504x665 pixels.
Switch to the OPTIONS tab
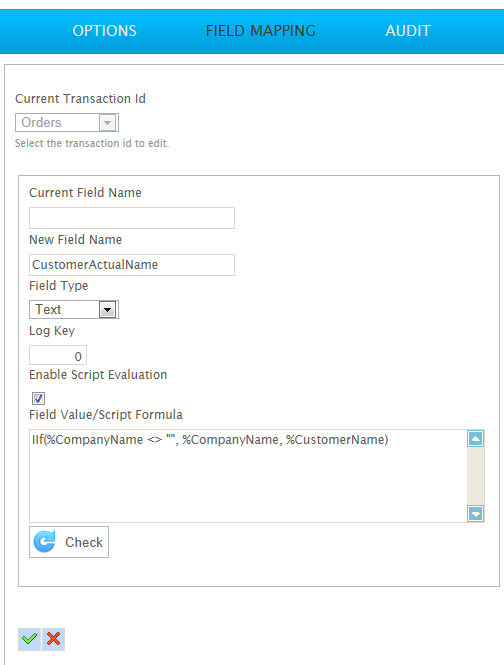[104, 31]
